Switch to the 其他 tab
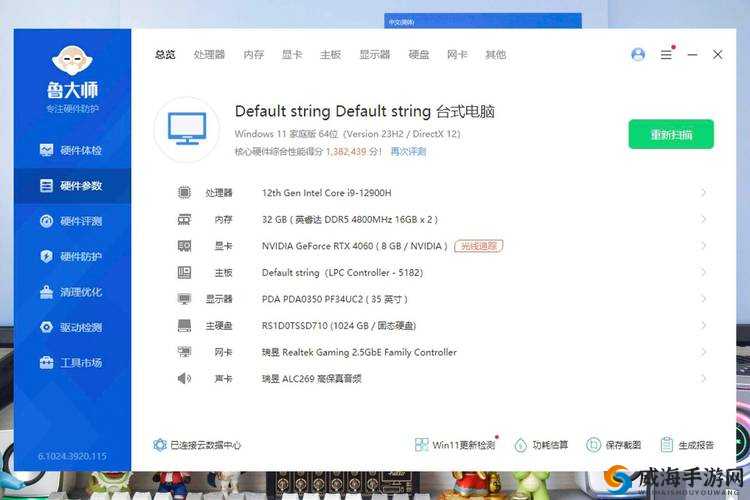 pos(496,55)
